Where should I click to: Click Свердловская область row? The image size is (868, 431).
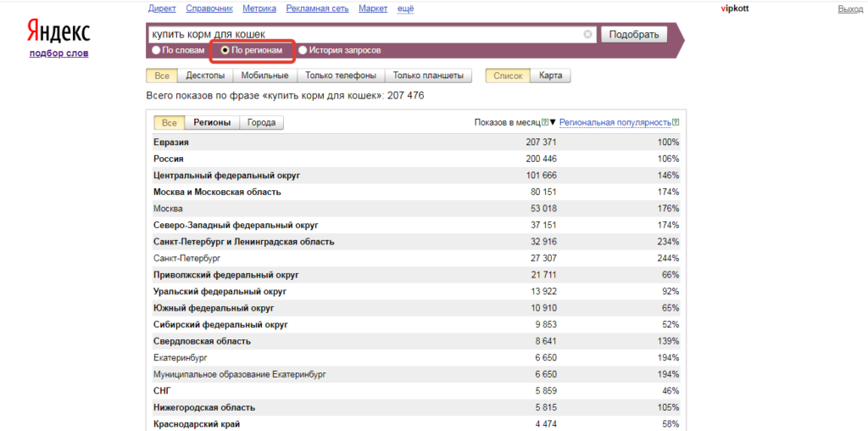(416, 341)
